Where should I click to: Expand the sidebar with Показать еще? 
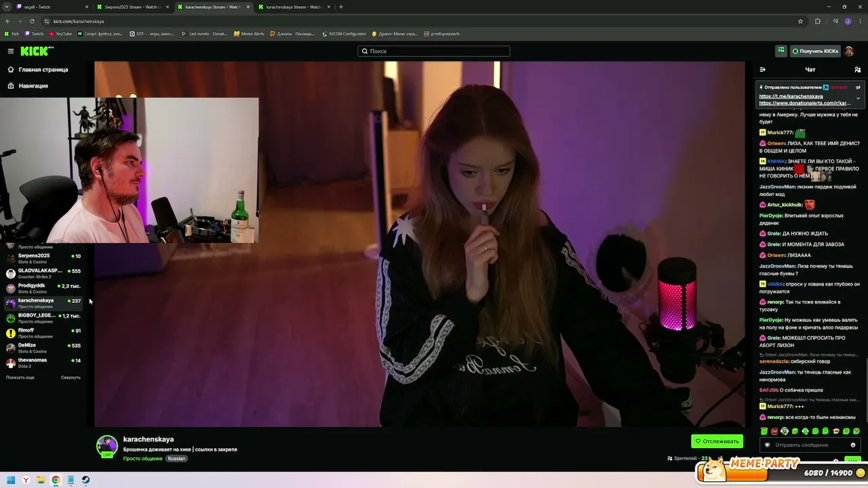(x=20, y=378)
